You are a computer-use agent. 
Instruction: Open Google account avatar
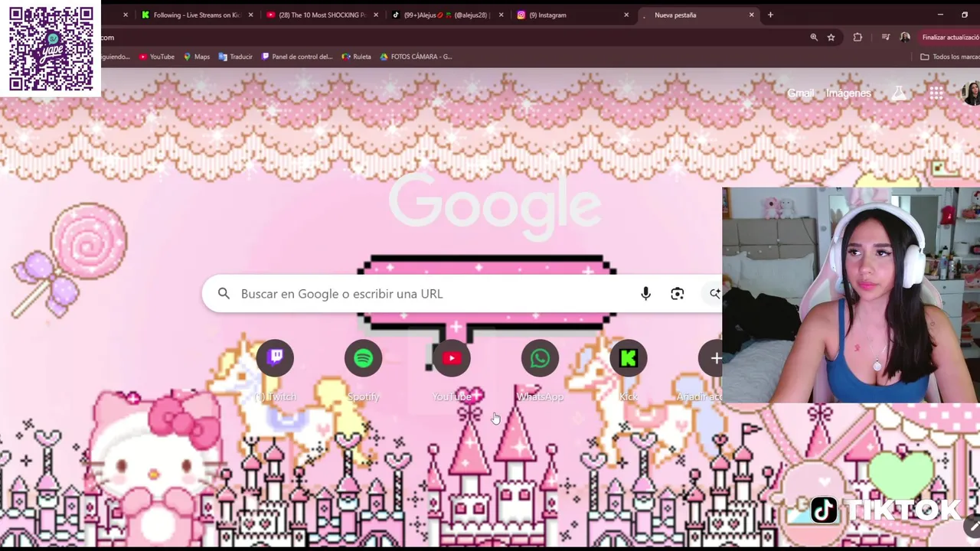[x=970, y=93]
